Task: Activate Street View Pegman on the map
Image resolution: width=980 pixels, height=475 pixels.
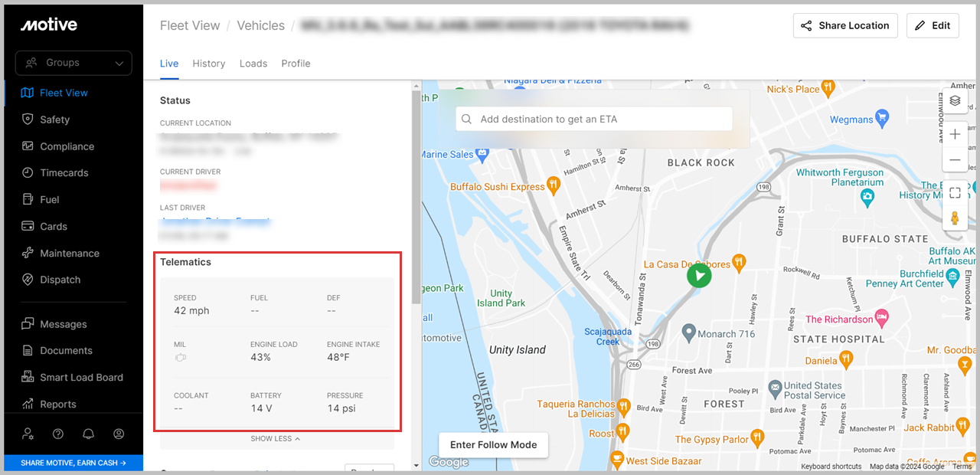Action: (955, 218)
